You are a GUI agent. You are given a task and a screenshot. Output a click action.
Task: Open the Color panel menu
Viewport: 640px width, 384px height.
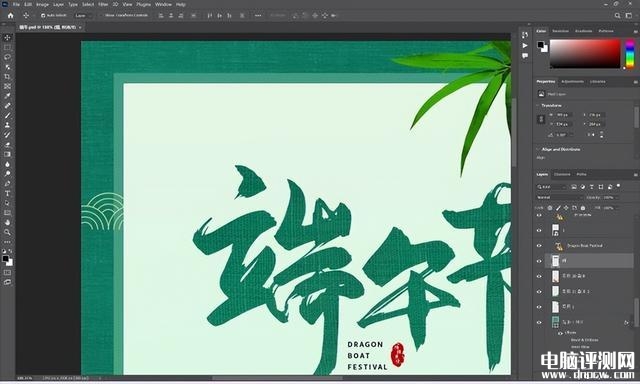635,31
